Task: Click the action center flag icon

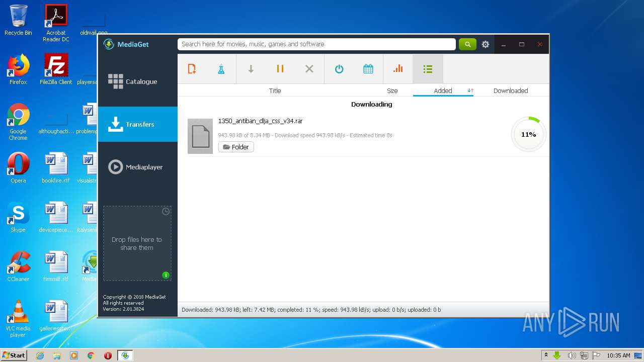Action: pos(596,355)
